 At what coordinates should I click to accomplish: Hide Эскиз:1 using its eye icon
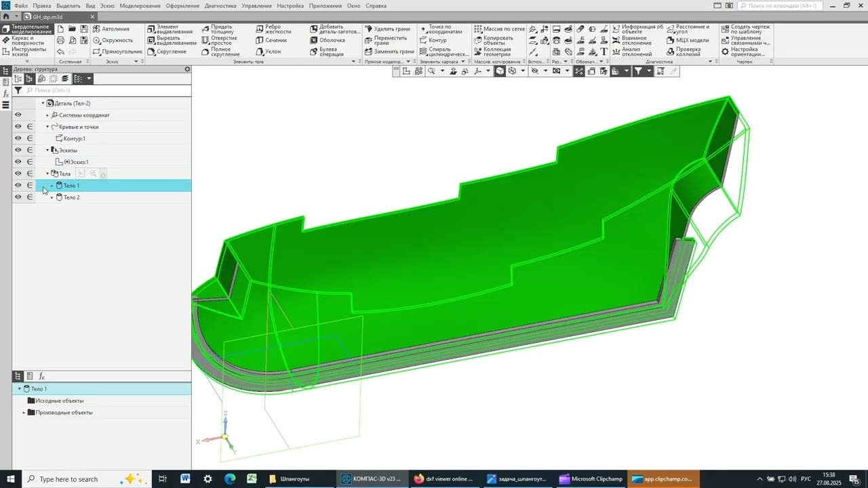point(18,162)
